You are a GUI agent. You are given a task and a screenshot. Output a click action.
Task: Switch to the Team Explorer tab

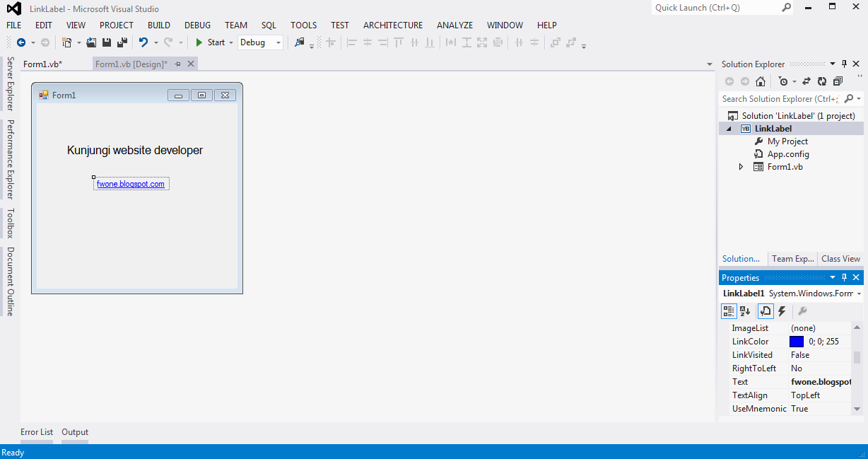click(x=792, y=258)
